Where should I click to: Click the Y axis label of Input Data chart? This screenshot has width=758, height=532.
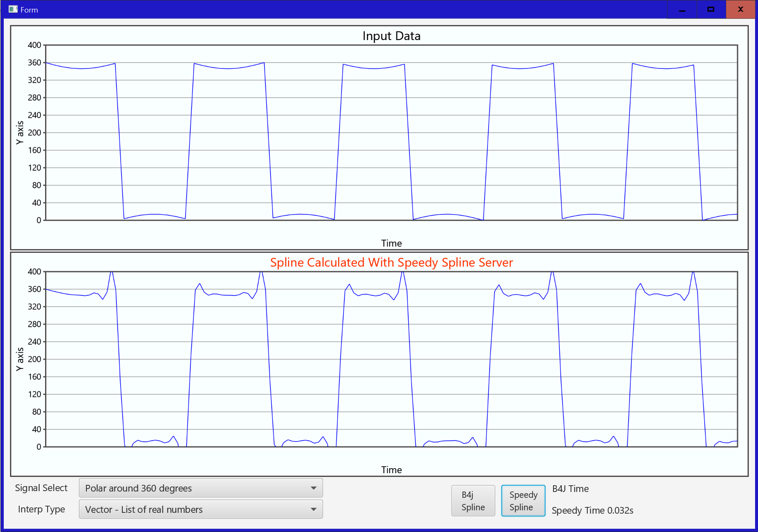[20, 133]
